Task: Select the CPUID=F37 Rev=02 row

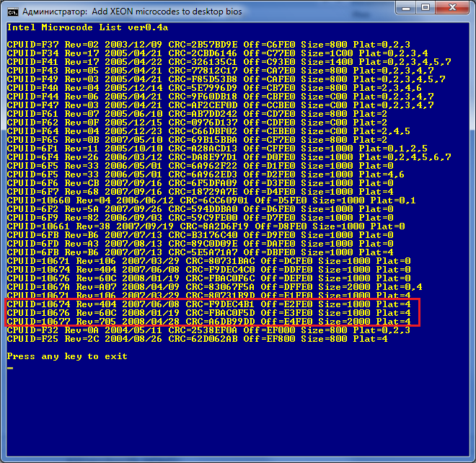Action: pos(208,45)
